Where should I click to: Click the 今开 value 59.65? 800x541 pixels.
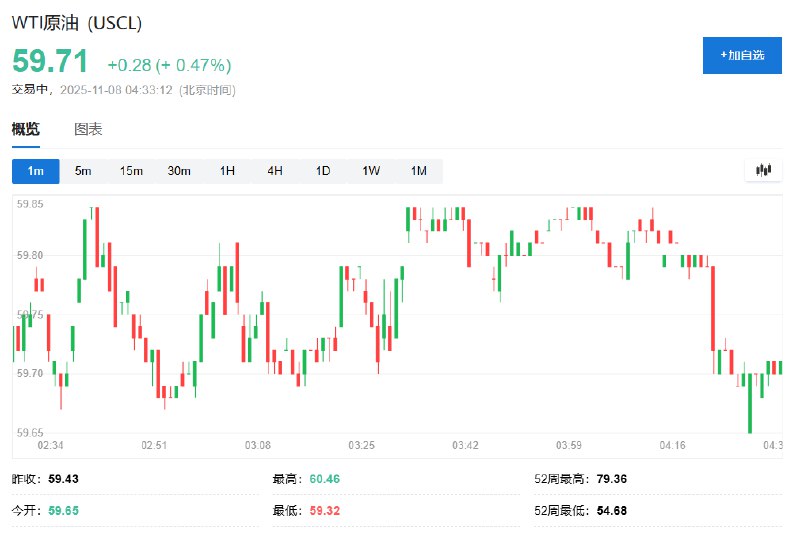(63, 510)
